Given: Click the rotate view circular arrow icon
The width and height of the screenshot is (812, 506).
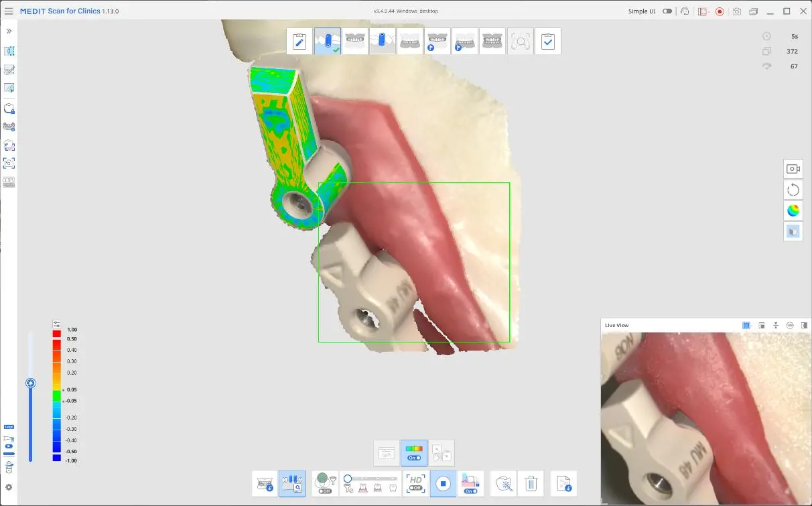Looking at the screenshot, I should 793,190.
